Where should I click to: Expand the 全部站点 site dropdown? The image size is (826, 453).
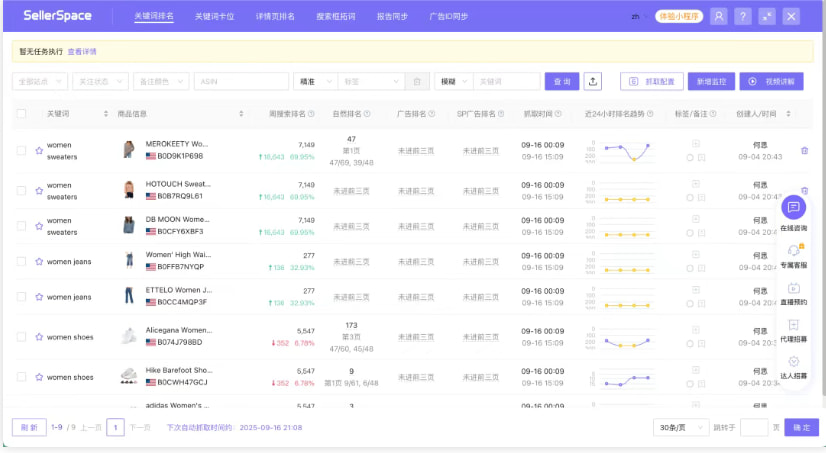tap(41, 81)
